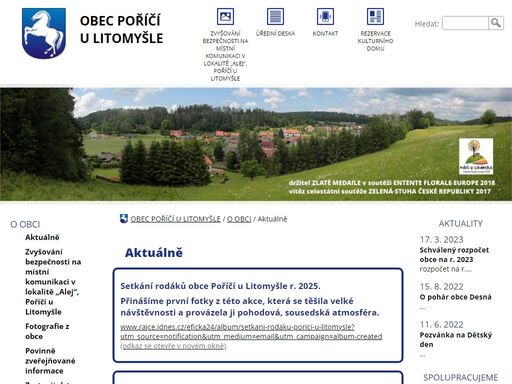Click the Aktuálně page heading
Viewport: 512px width, 384px height.
(154, 253)
